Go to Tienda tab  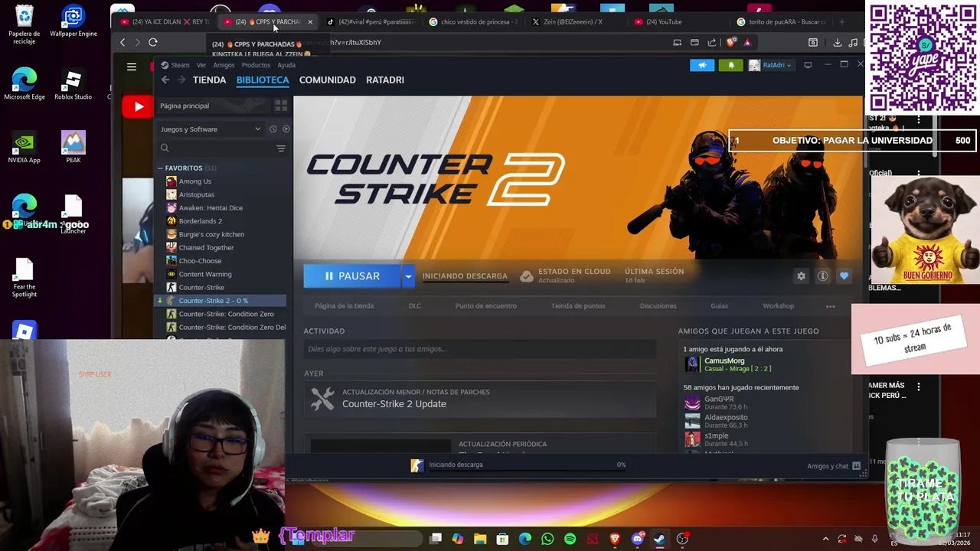pos(209,80)
